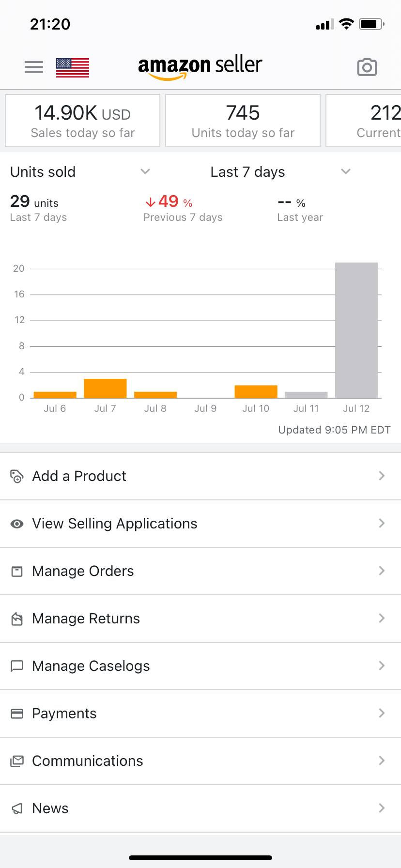
Task: Tap the Payments card icon
Action: 17,713
